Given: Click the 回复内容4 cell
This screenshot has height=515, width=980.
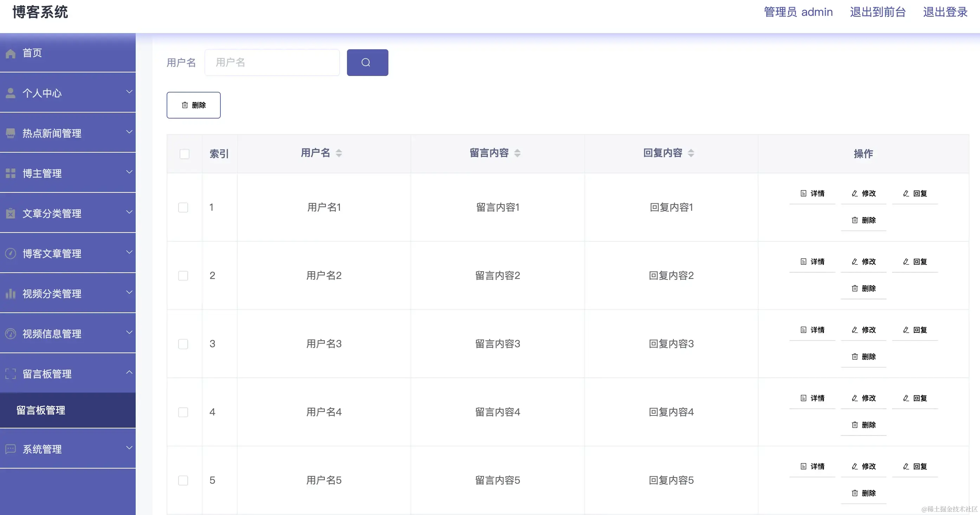Looking at the screenshot, I should 671,412.
